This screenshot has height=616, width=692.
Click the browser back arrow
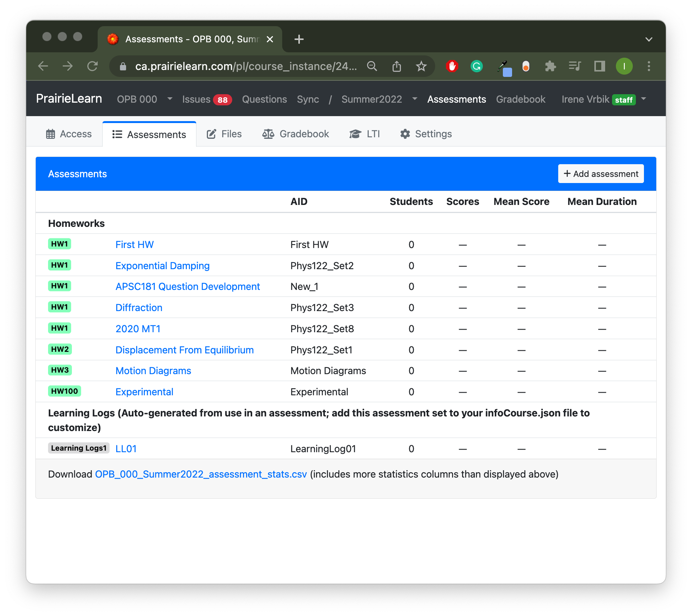[x=43, y=66]
